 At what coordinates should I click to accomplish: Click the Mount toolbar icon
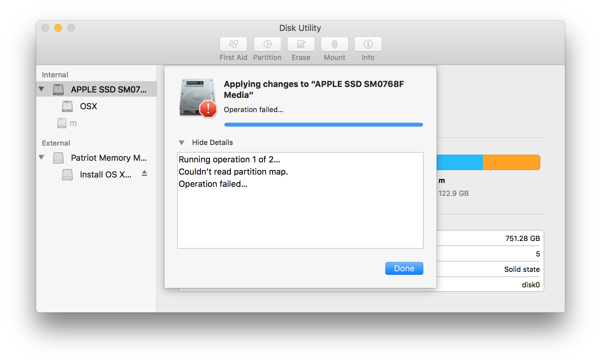click(x=334, y=44)
